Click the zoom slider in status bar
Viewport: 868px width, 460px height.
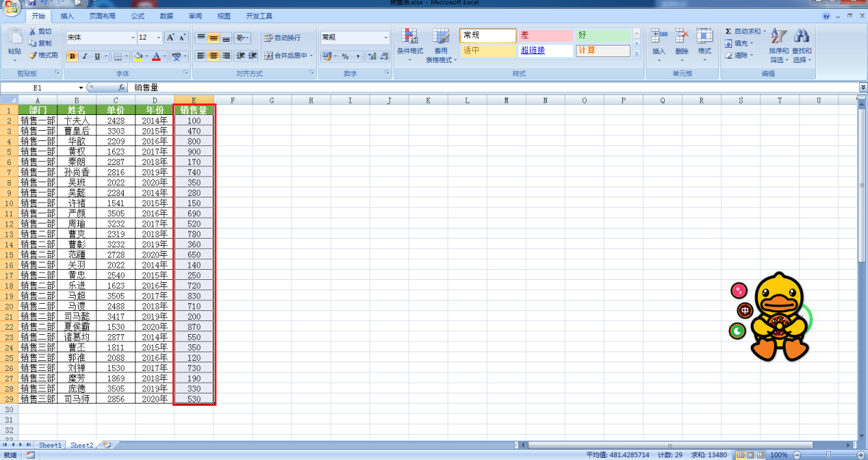(x=829, y=455)
